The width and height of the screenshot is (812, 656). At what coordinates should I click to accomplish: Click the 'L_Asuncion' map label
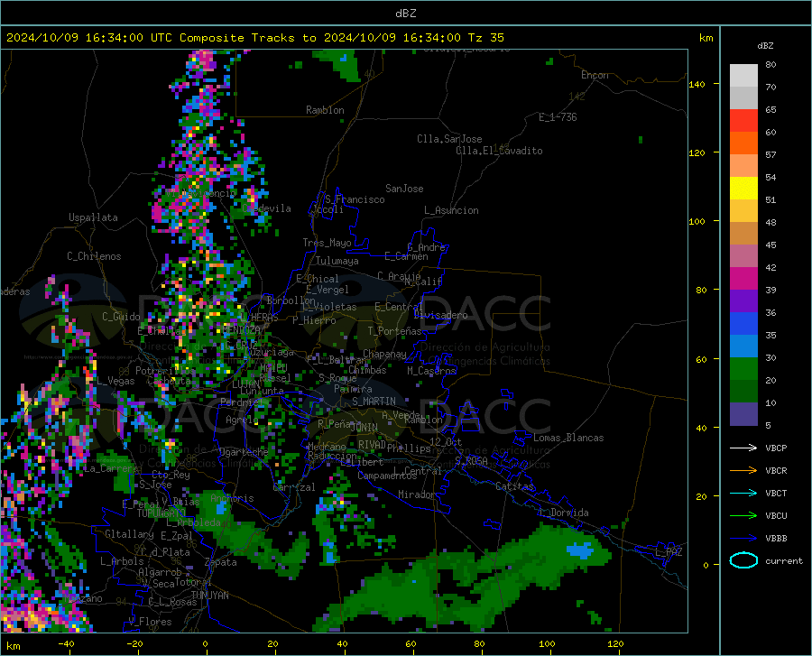pyautogui.click(x=451, y=210)
